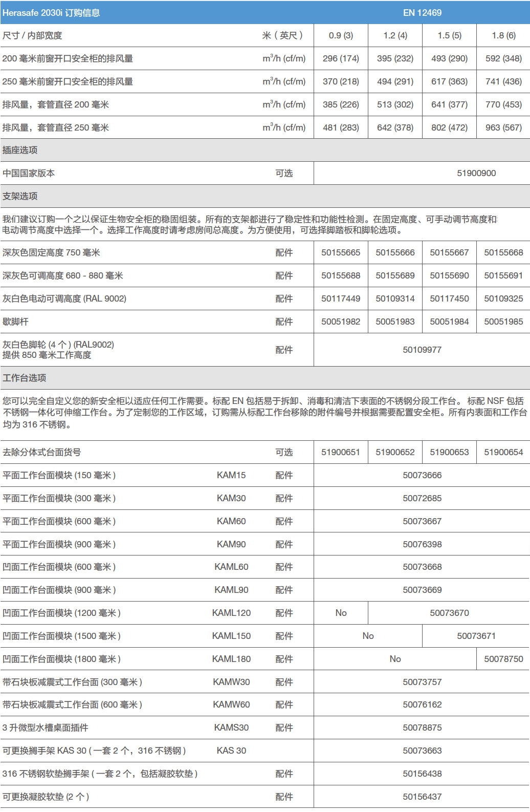530x812 pixels.
Task: Select the '1.8 (6)' width column header
Action: point(503,35)
